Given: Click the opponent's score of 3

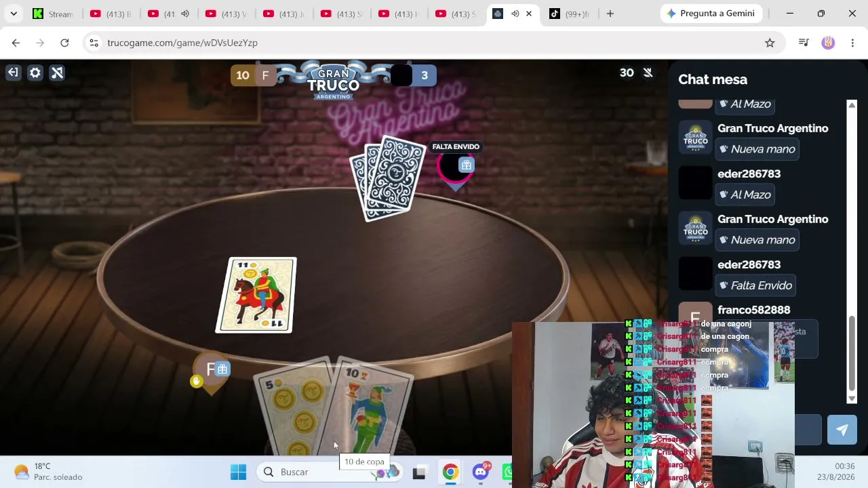Looking at the screenshot, I should click(425, 75).
